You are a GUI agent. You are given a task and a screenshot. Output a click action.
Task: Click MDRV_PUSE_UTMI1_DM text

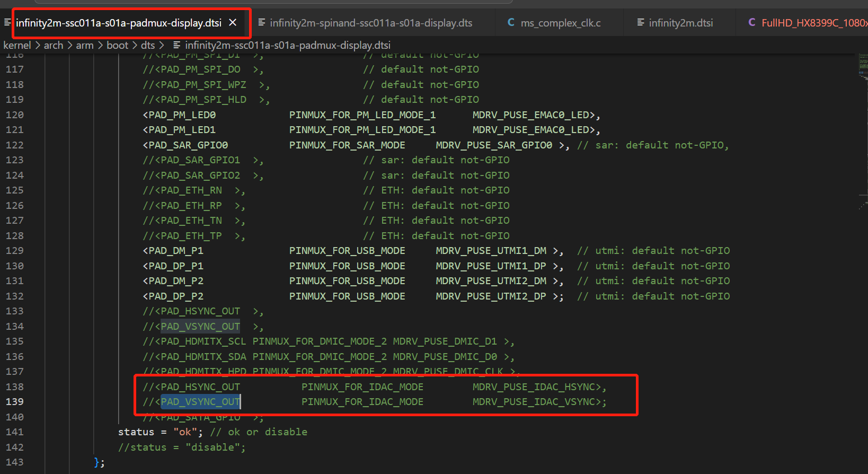[491, 250]
